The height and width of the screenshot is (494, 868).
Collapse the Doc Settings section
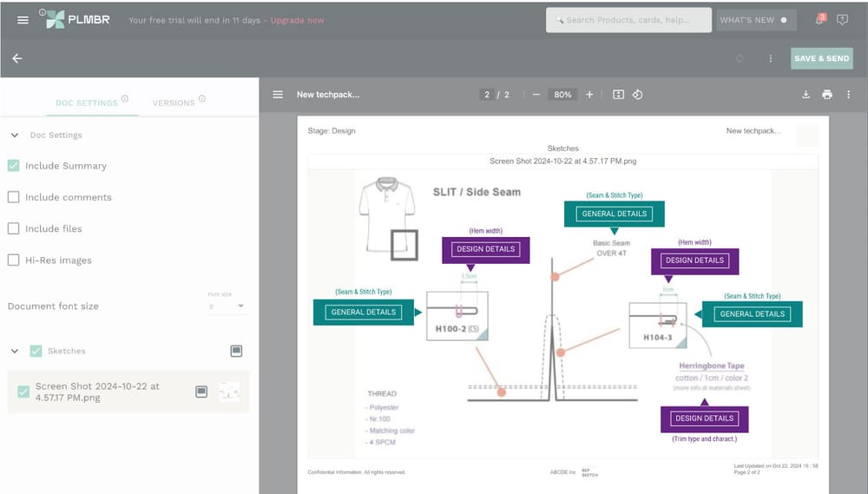tap(15, 135)
